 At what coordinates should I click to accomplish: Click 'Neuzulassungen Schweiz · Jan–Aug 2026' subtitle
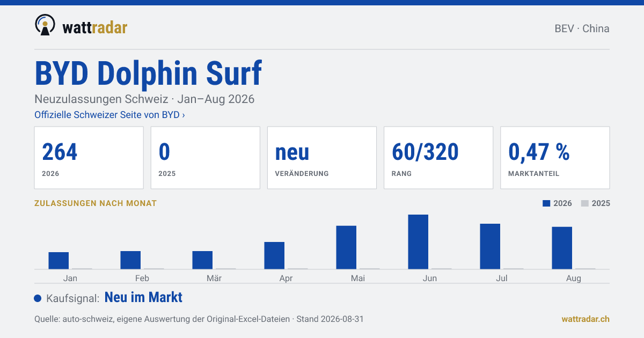coord(144,99)
